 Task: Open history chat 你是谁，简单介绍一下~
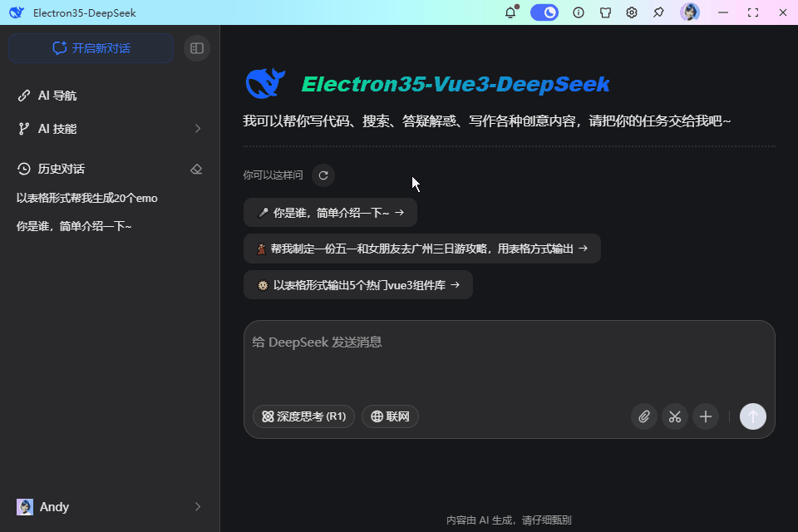point(74,226)
